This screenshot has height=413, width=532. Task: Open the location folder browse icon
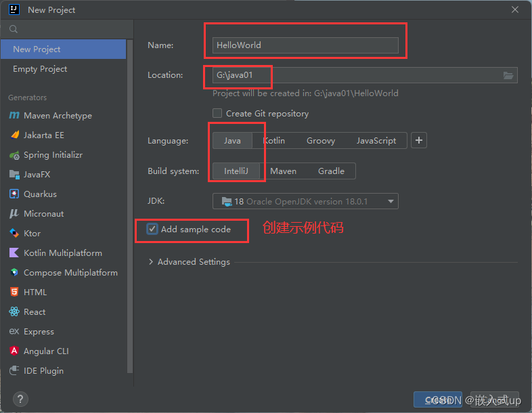[508, 75]
